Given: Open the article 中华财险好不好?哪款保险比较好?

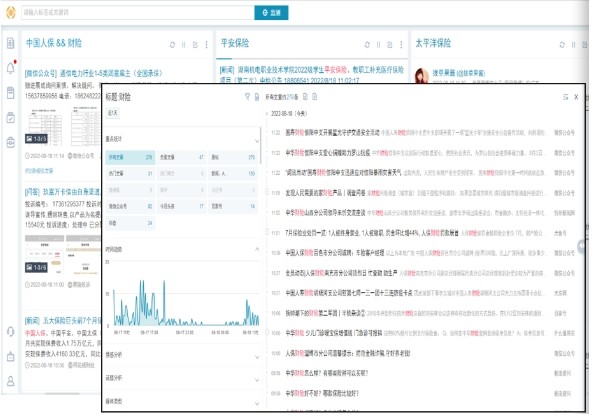Looking at the screenshot, I should 322,393.
